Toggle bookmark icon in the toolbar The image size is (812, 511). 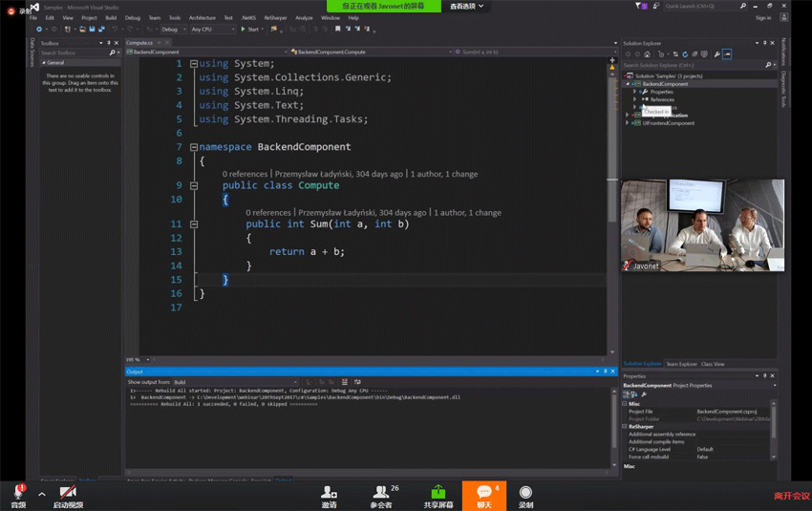point(337,30)
